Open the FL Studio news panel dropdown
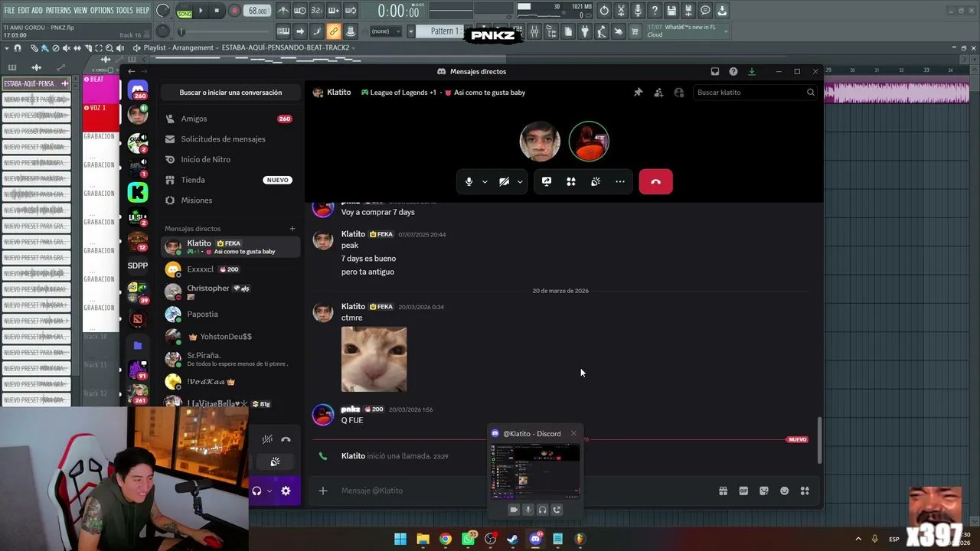The image size is (980, 551). coord(726,31)
